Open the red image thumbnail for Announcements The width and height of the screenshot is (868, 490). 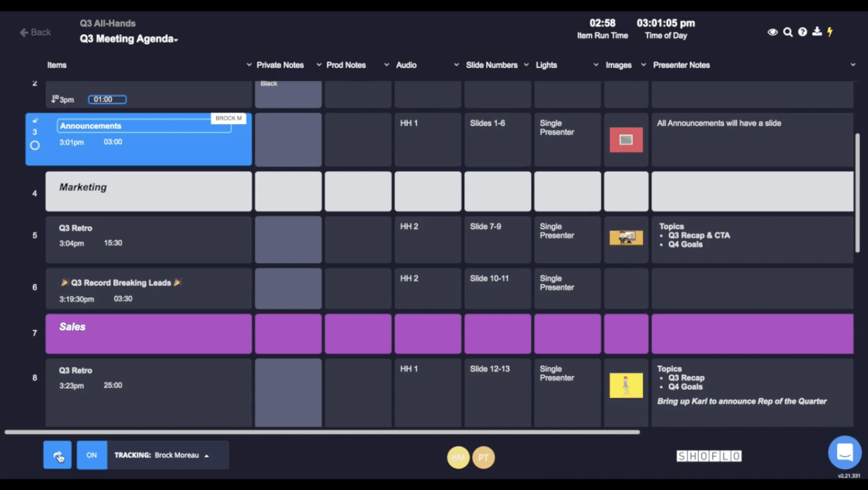626,140
